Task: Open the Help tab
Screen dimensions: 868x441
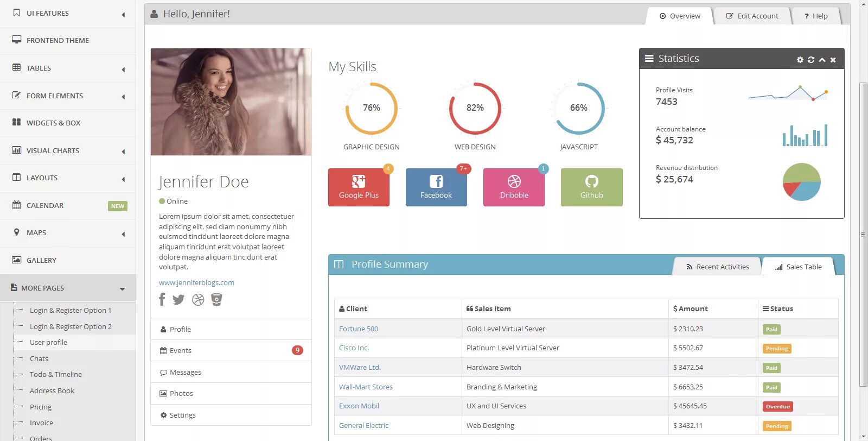Action: pos(816,16)
